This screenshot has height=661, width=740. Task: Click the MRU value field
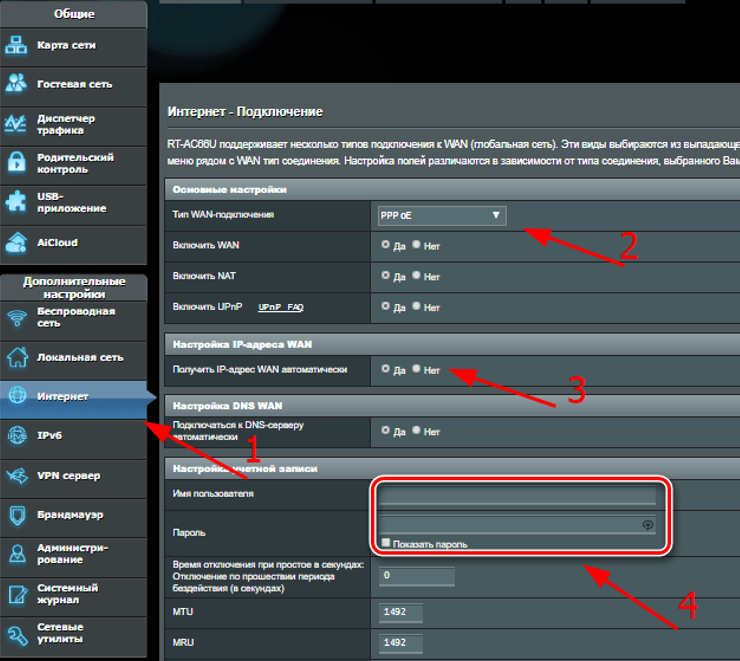(401, 643)
